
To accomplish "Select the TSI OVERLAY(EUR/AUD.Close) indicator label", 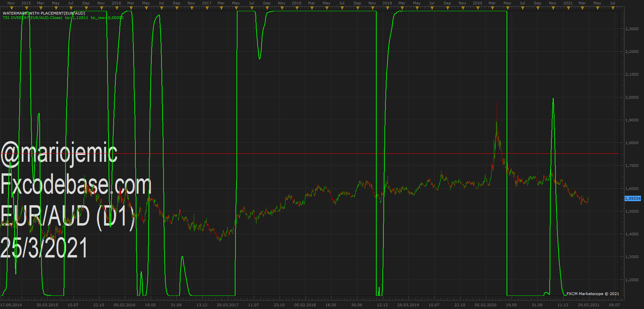I will 33,18.
